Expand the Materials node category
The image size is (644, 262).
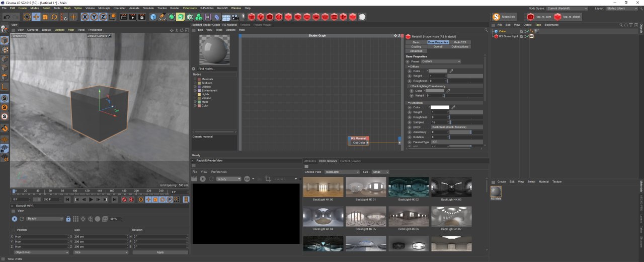coord(195,79)
